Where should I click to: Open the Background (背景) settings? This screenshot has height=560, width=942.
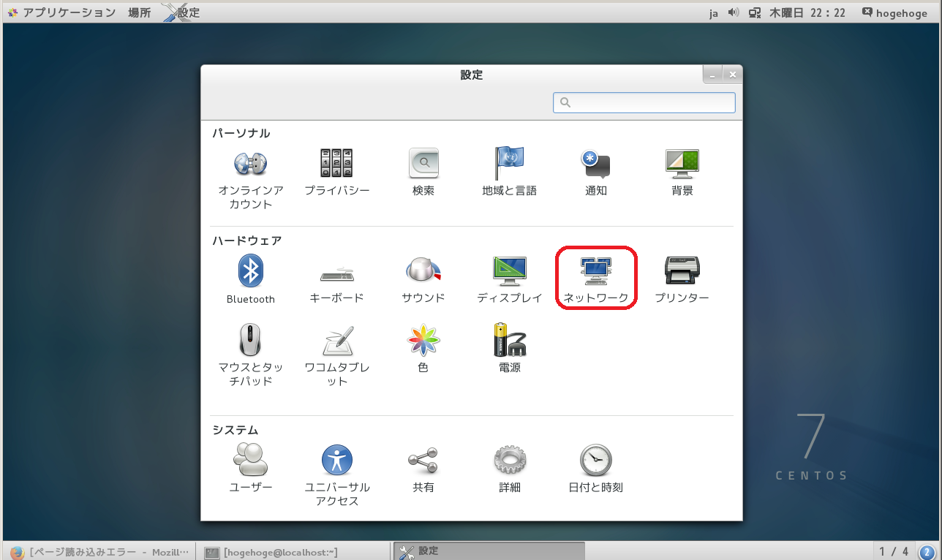[x=682, y=172]
